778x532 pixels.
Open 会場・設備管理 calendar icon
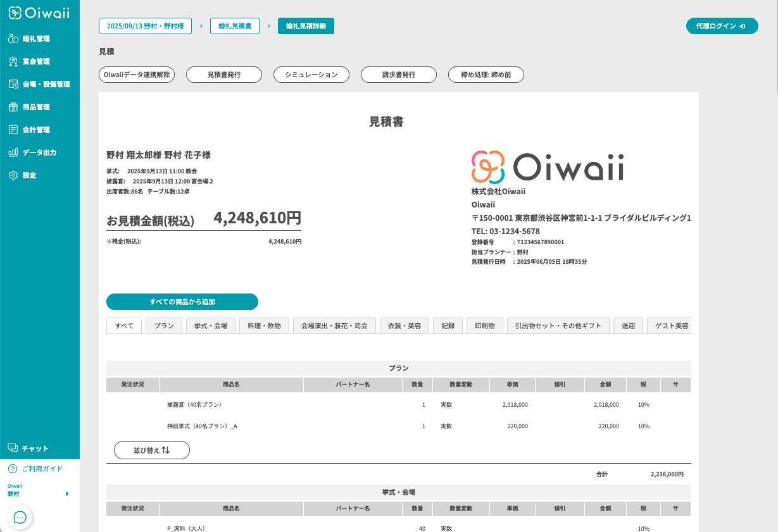pos(13,84)
